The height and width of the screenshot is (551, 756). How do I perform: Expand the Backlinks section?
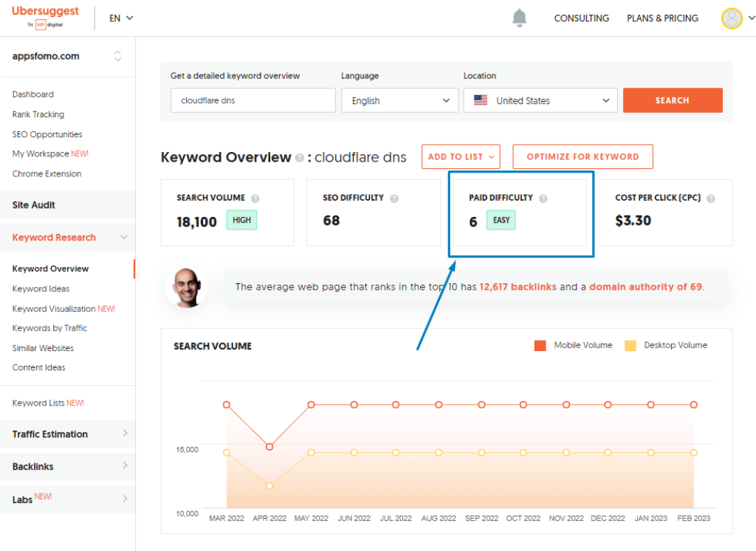tap(125, 465)
